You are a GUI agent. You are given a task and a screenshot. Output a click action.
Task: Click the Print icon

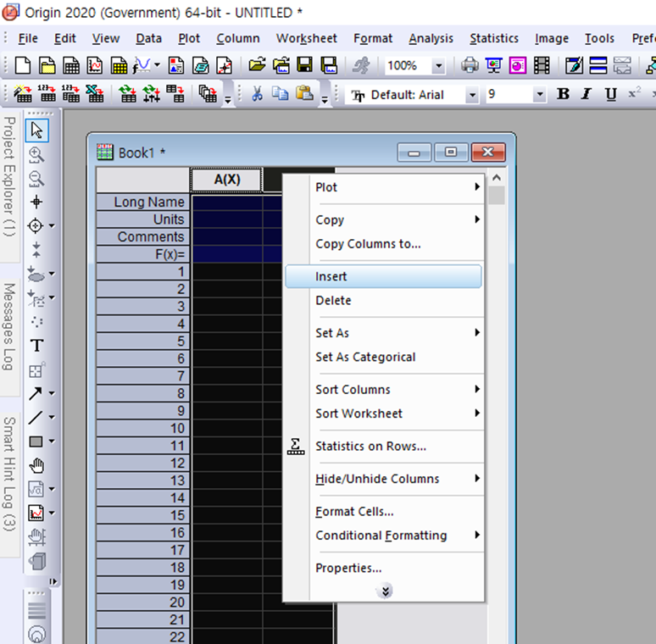coord(470,65)
